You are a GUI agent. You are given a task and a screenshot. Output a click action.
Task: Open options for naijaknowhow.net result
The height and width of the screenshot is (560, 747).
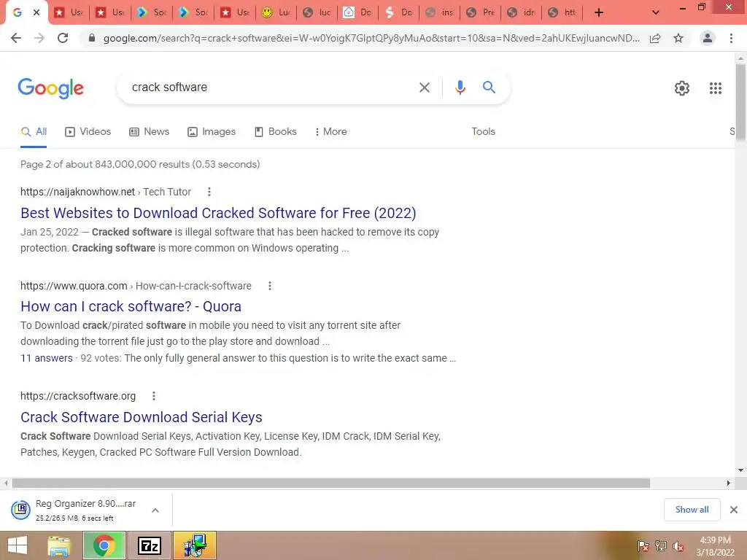click(x=209, y=192)
